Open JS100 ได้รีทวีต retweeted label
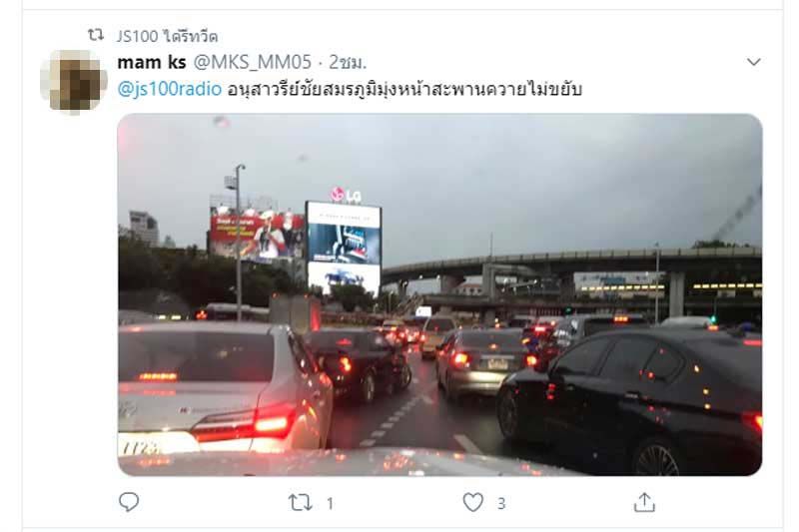 pyautogui.click(x=167, y=36)
